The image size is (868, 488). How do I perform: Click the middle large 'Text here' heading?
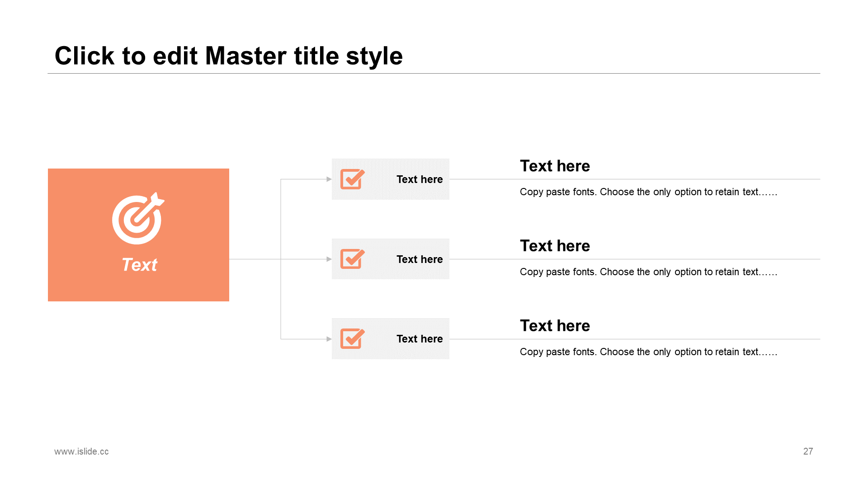[555, 246]
